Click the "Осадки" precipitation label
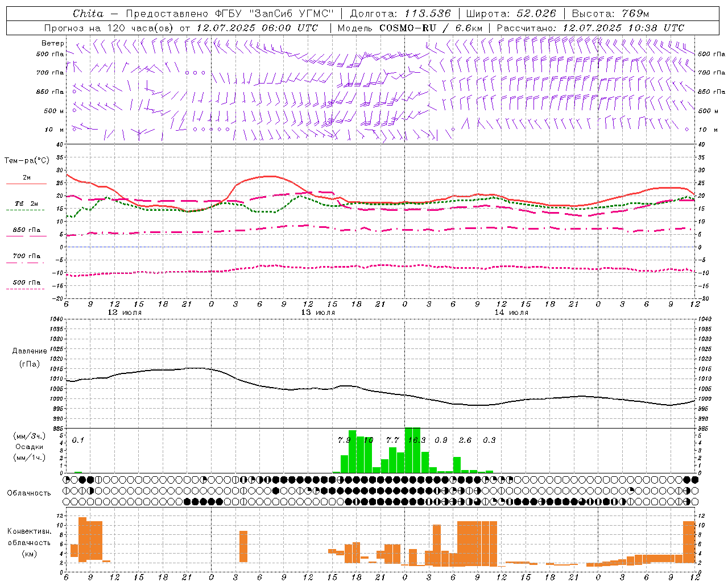This screenshot has width=728, height=582. coord(29,447)
